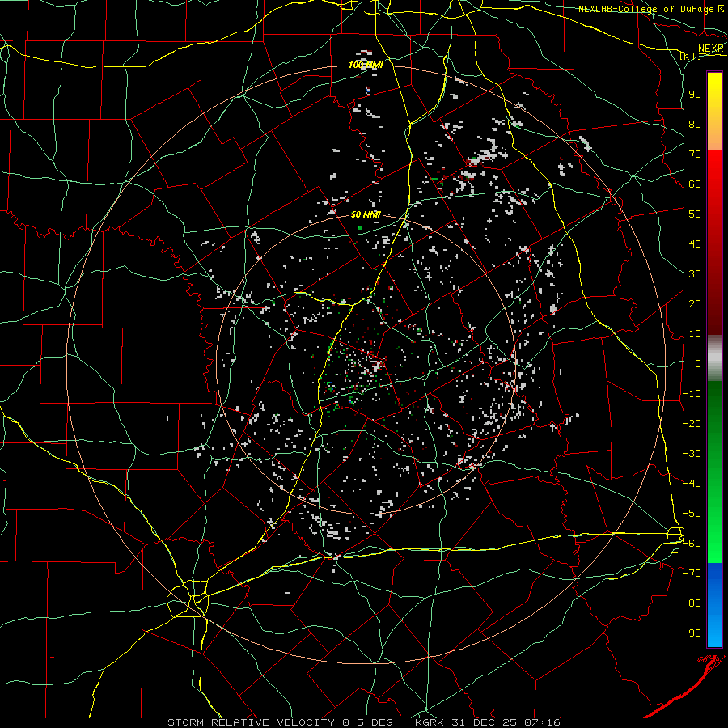Viewport: 728px width, 728px height.
Task: Click the "-10" velocity scale label
Action: (692, 394)
